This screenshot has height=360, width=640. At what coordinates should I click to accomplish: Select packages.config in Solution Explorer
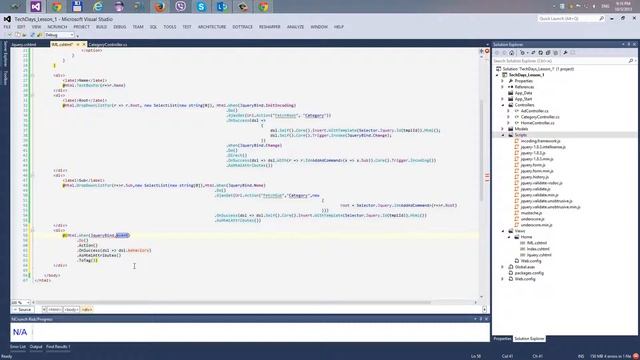tap(529, 273)
